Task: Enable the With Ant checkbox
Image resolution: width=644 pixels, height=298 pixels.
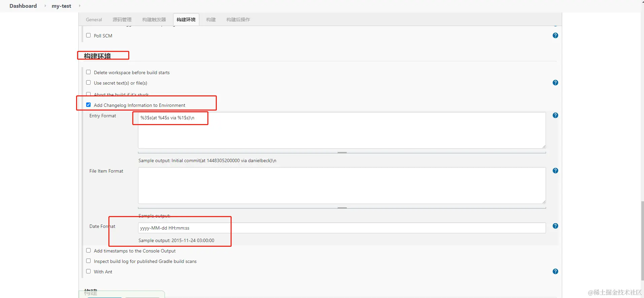Action: [x=88, y=271]
